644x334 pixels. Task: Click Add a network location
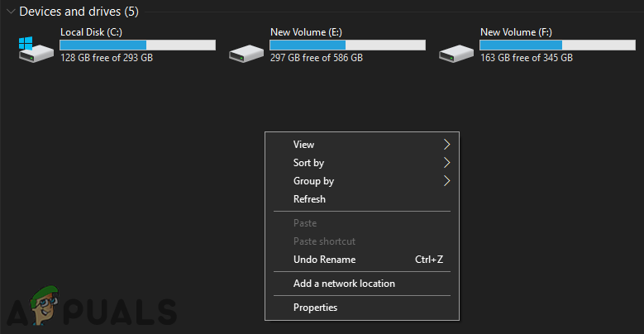(x=344, y=284)
